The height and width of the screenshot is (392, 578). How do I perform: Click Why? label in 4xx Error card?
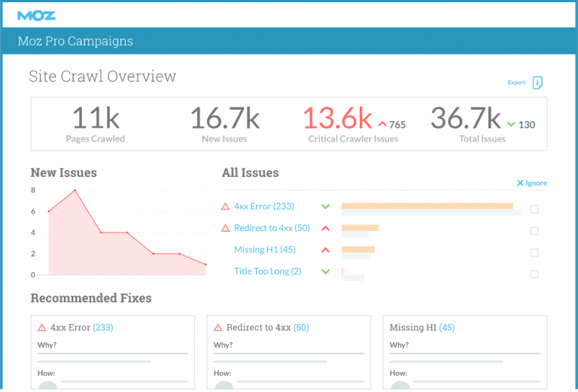point(47,345)
